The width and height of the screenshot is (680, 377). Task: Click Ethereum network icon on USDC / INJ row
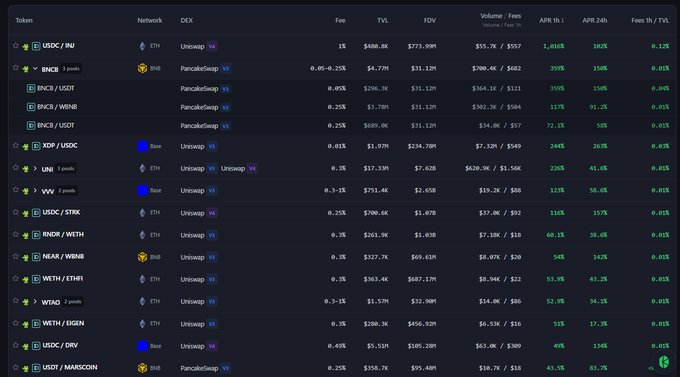[142, 46]
